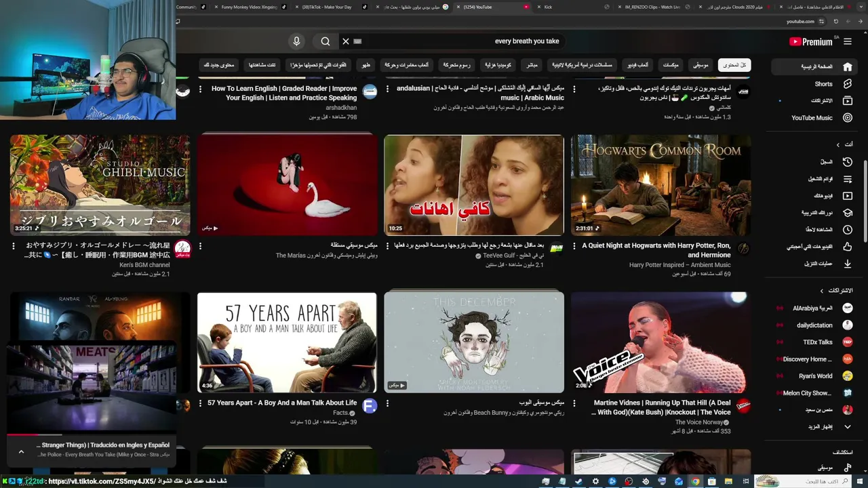The height and width of the screenshot is (488, 868).
Task: Open options menu for the Martine Vidnes video
Action: [574, 403]
